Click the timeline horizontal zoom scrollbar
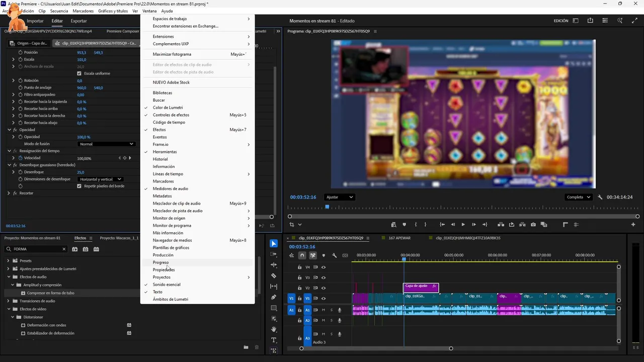The width and height of the screenshot is (644, 362). [x=376, y=348]
